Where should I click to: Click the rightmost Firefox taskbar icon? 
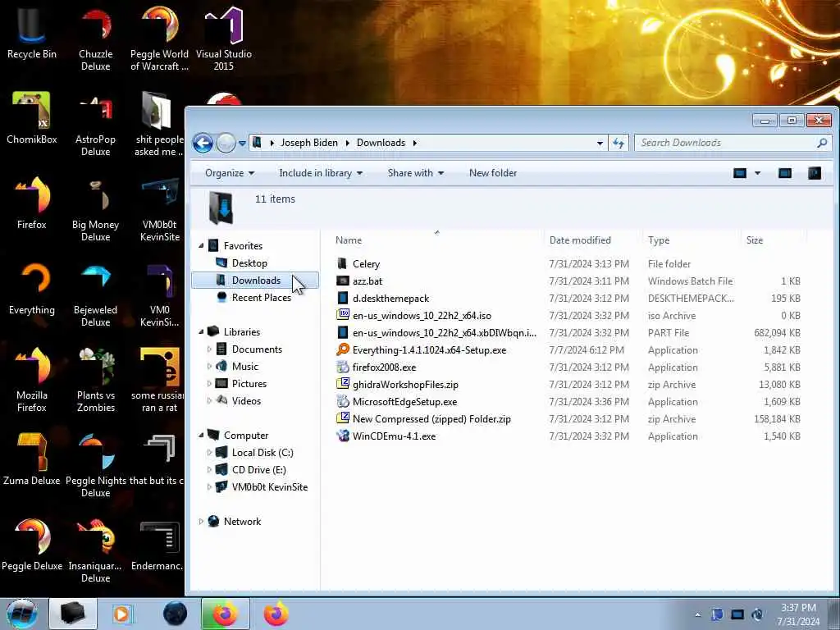276,614
